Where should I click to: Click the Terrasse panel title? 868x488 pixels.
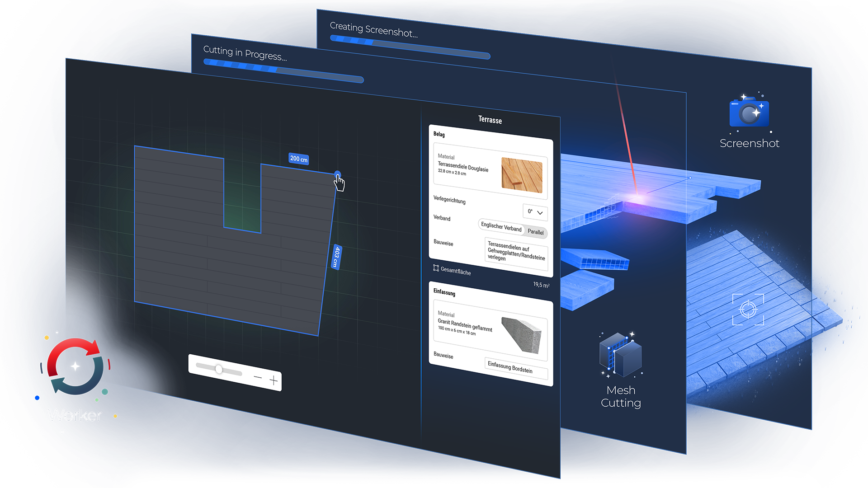pos(490,120)
